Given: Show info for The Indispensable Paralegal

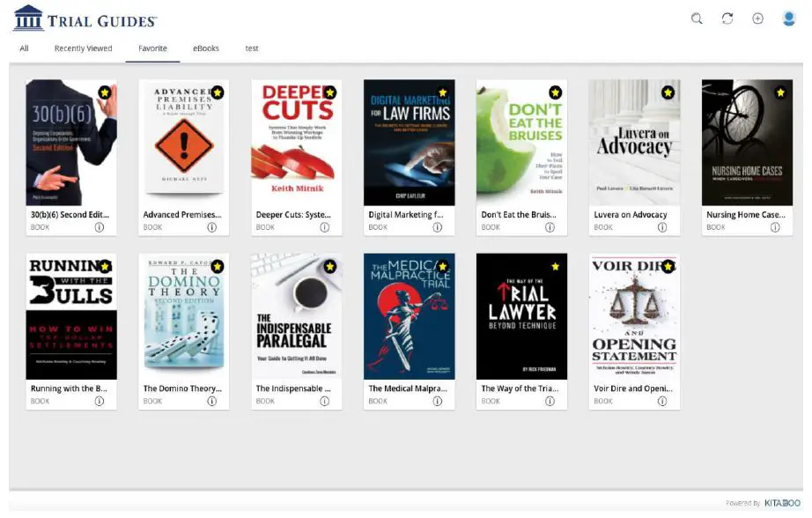Looking at the screenshot, I should pyautogui.click(x=325, y=402).
